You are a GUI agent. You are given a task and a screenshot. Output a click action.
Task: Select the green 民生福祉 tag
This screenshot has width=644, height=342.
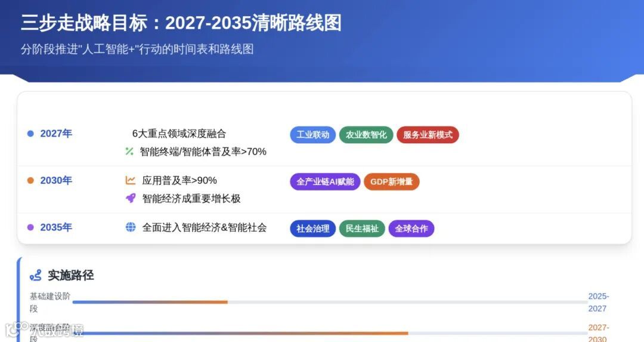pos(362,229)
